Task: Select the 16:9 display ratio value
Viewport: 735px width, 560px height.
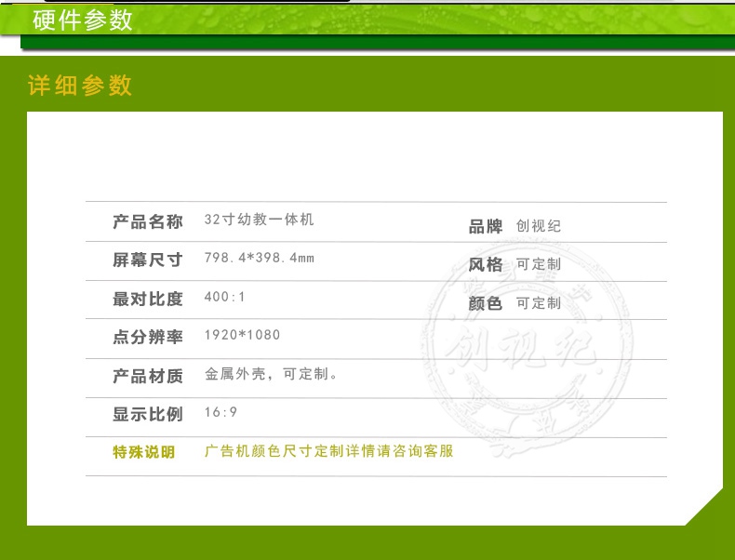Action: pos(220,413)
